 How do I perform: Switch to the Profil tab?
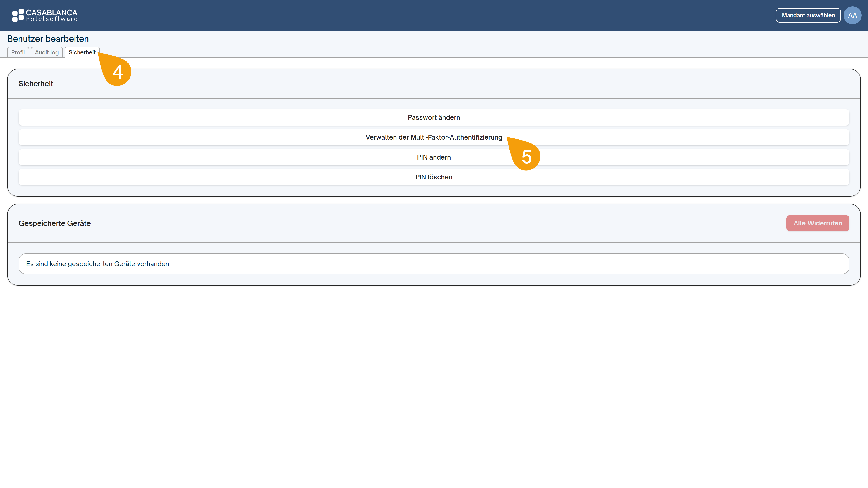tap(18, 53)
